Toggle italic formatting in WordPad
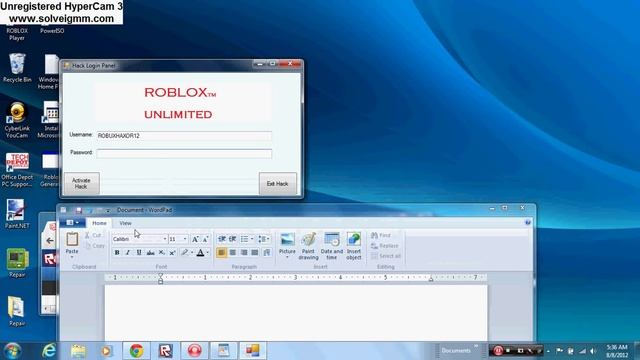The height and width of the screenshot is (360, 640). [x=128, y=253]
